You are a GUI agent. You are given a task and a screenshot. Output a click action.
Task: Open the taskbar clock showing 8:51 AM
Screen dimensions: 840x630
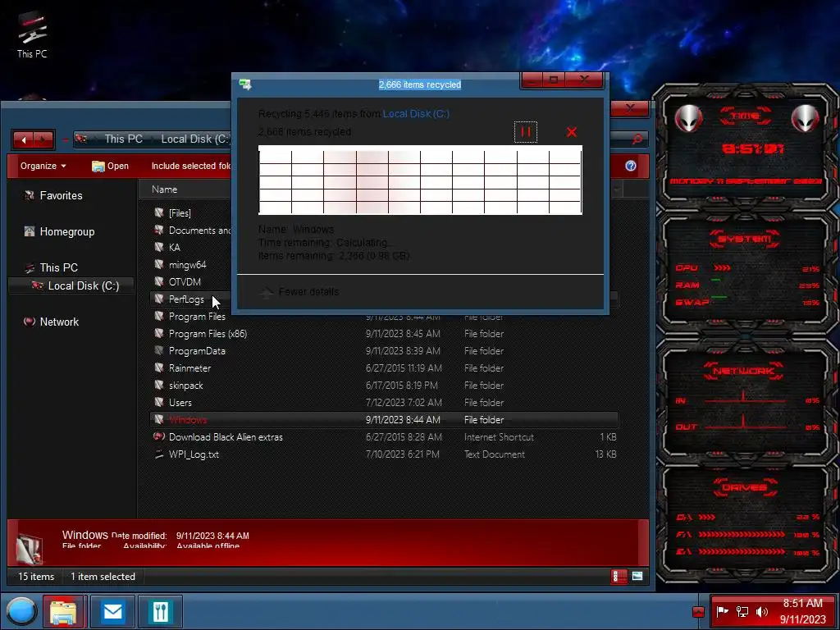point(802,611)
